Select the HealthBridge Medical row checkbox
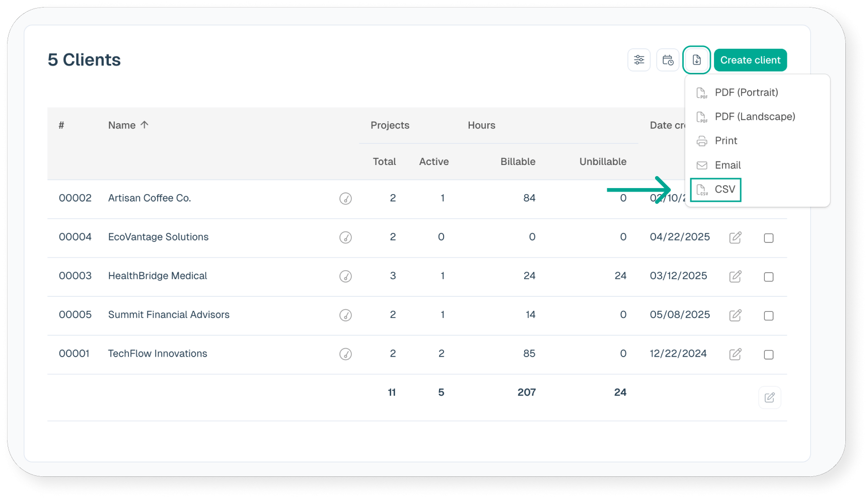The image size is (868, 499). click(768, 277)
